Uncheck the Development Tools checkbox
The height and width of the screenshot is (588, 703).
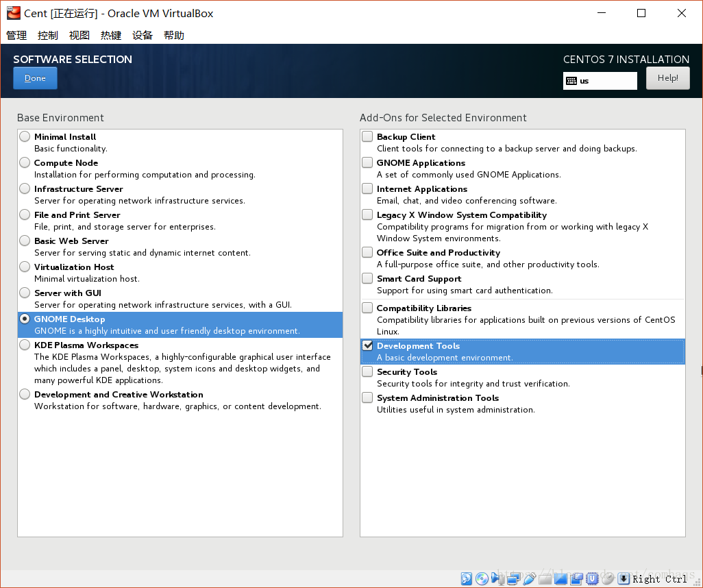(x=367, y=345)
